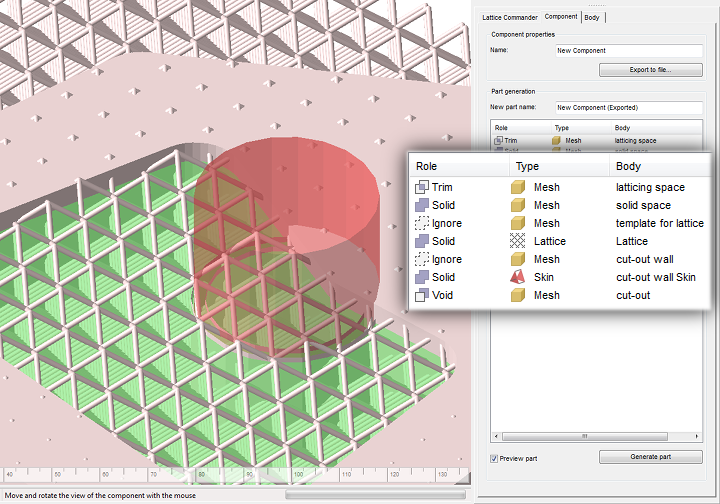Click the list's horizontal scrollbar thumb

(x=585, y=436)
